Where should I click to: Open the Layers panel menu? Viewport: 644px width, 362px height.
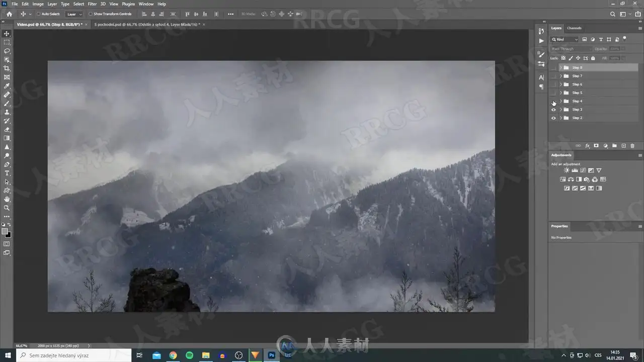point(640,28)
